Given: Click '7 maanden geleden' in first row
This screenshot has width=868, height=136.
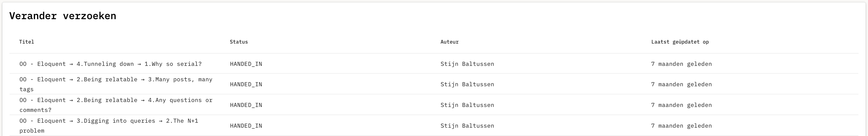Looking at the screenshot, I should click(x=682, y=64).
